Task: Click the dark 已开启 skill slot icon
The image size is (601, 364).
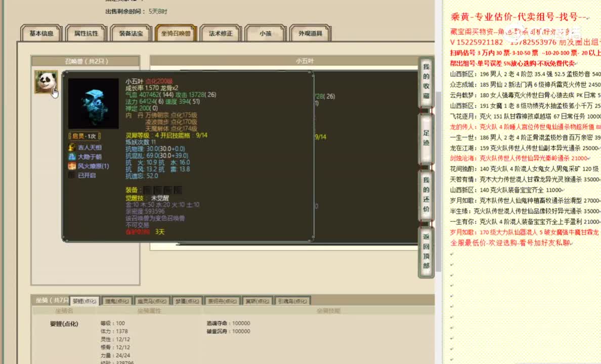Action: [72, 175]
